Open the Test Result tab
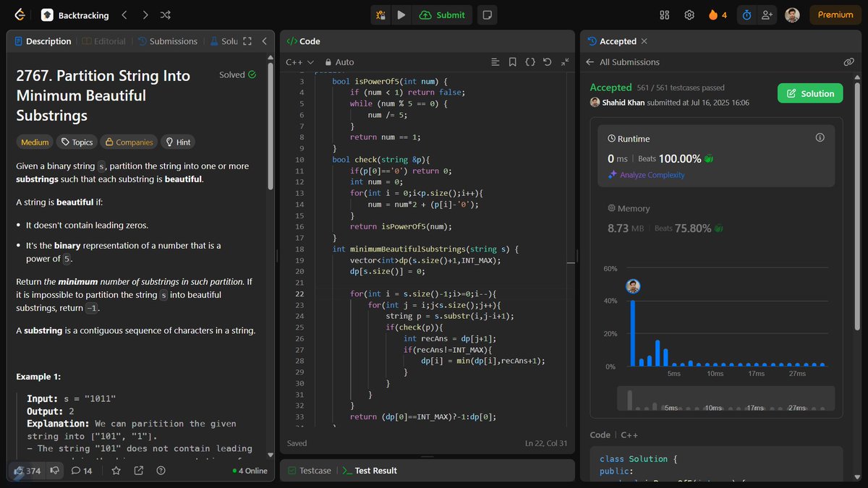Viewport: 868px width, 488px height. coord(369,471)
